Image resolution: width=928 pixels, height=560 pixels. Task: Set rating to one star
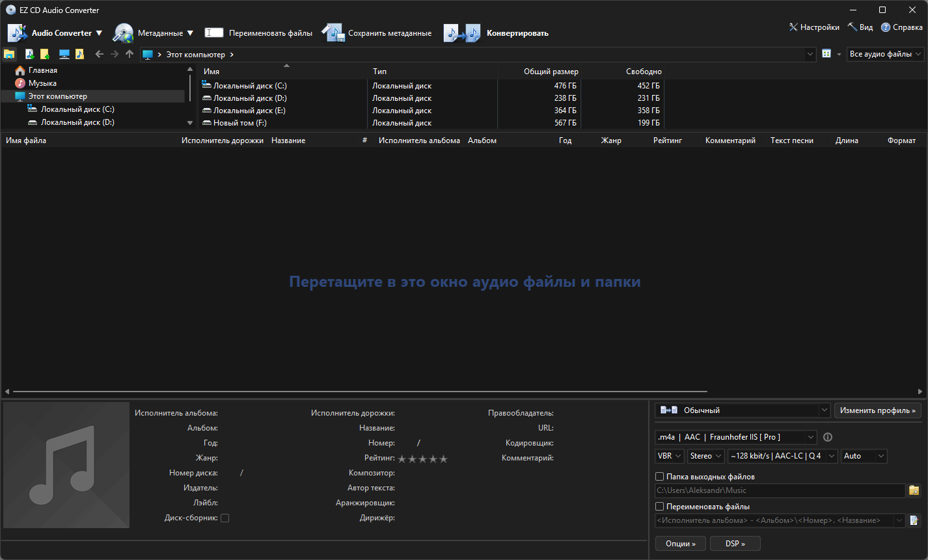(402, 459)
